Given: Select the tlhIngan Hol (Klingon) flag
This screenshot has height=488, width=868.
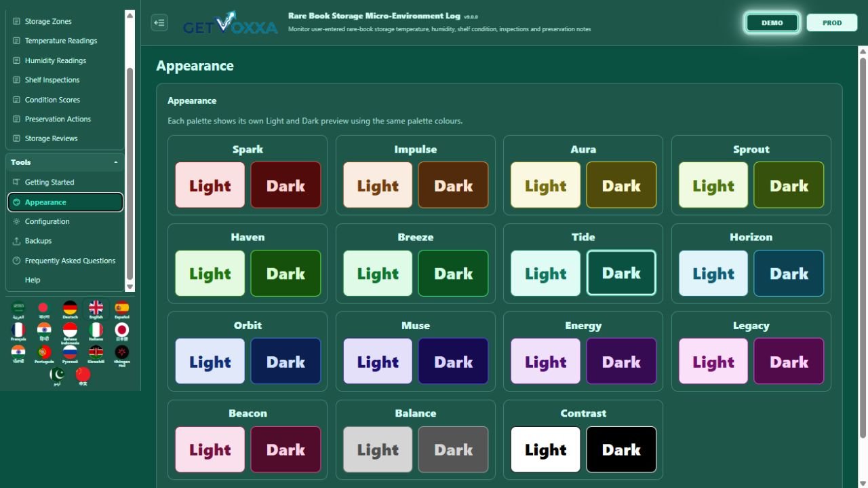Looking at the screenshot, I should pos(121,356).
